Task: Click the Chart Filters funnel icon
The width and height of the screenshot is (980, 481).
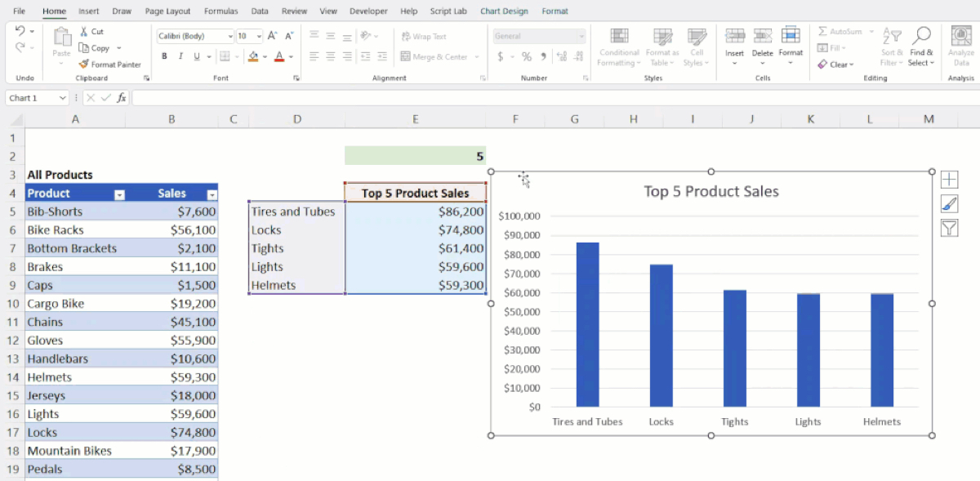Action: (x=949, y=228)
